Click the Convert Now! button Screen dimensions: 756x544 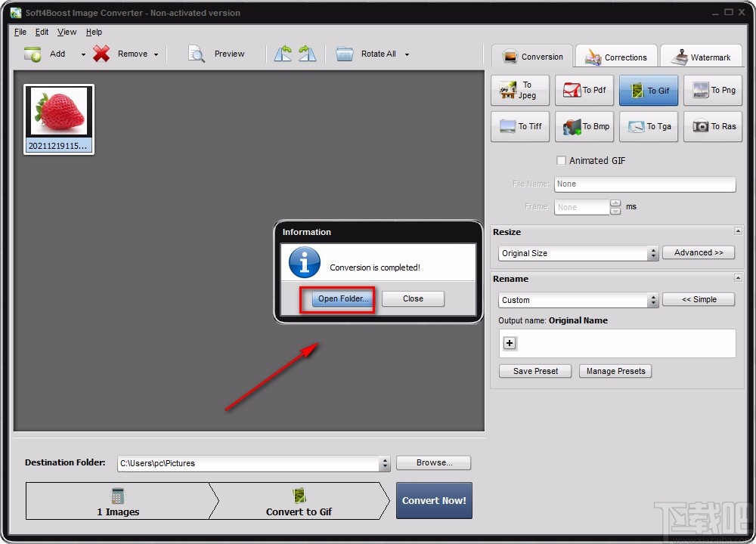point(434,501)
